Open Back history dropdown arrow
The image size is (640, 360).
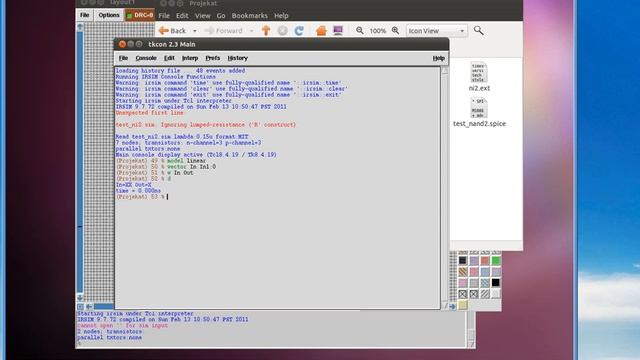pyautogui.click(x=194, y=31)
